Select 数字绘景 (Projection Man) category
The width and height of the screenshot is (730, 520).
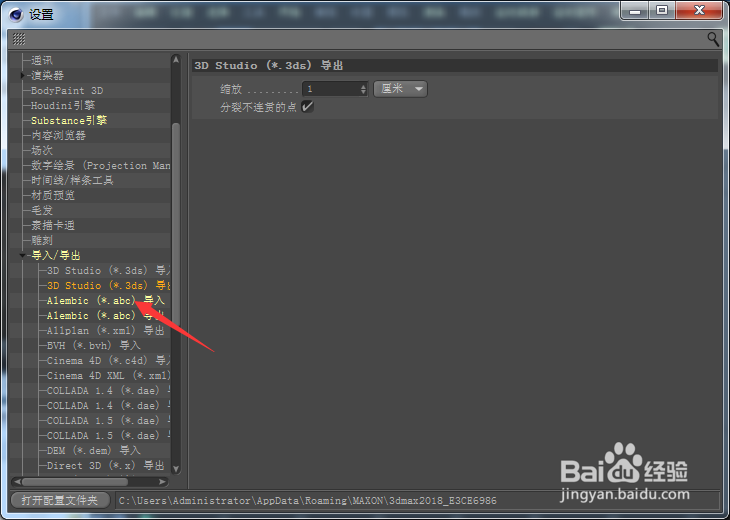point(101,165)
